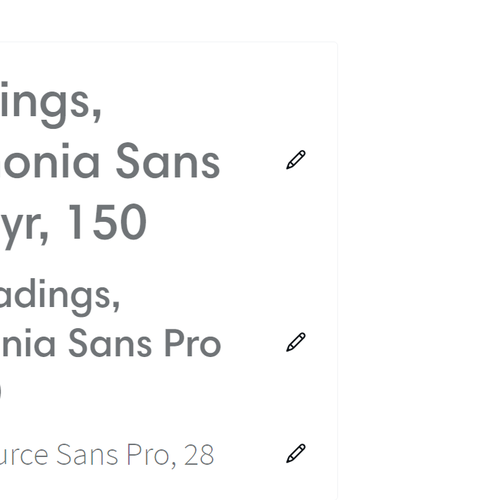This screenshot has height=500, width=500.
Task: Click the large 'ings,' heading line
Action: pos(51,103)
